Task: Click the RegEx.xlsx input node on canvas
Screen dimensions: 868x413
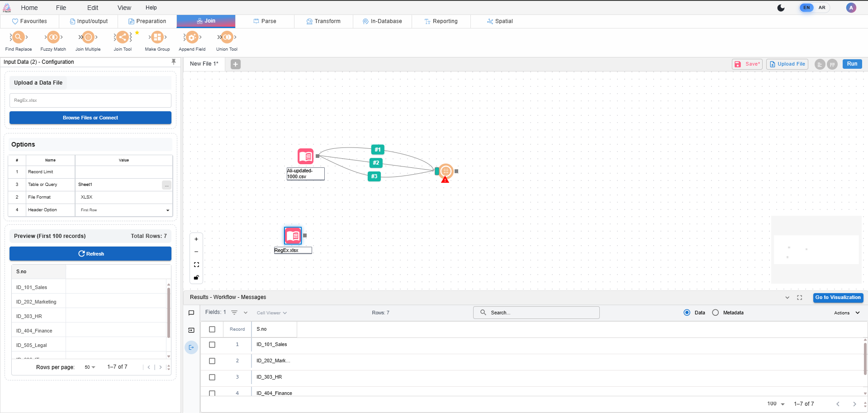Action: click(x=293, y=236)
